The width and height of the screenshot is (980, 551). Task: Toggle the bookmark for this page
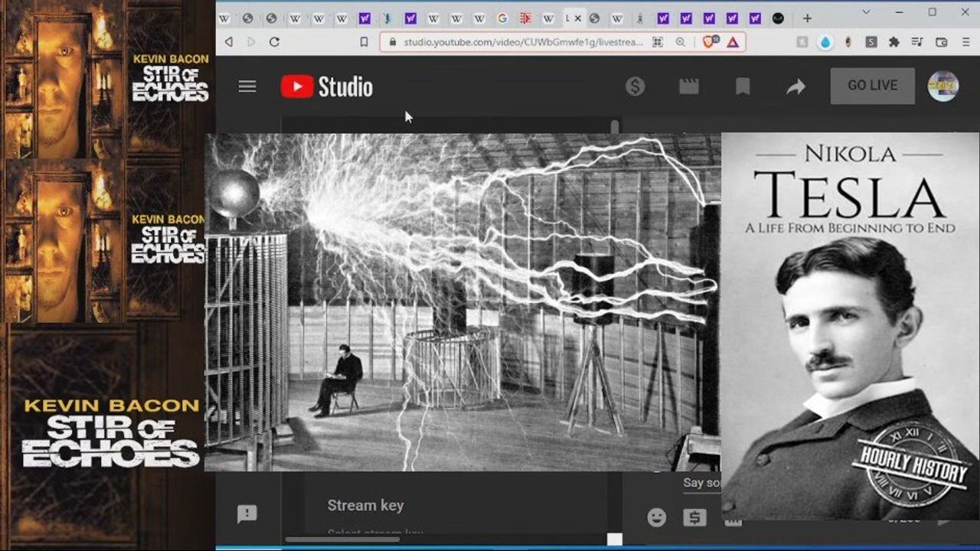coord(364,42)
